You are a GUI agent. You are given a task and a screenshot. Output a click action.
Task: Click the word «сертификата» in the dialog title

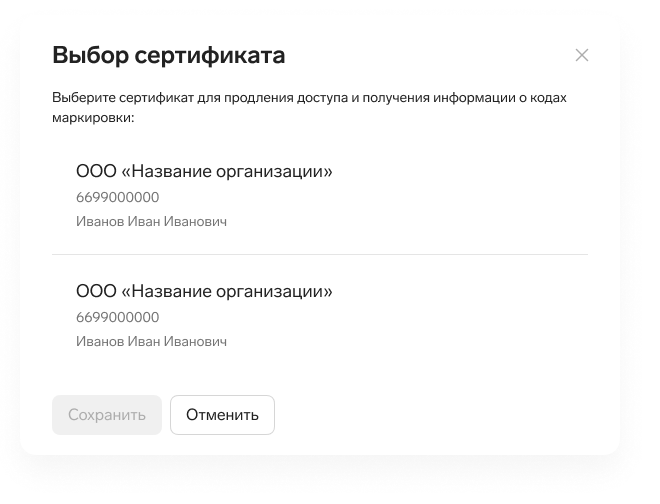click(210, 56)
